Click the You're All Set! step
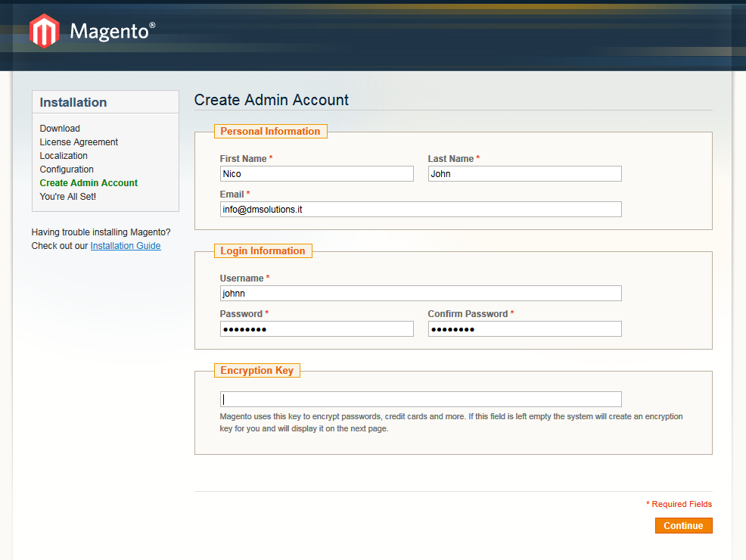 point(68,197)
